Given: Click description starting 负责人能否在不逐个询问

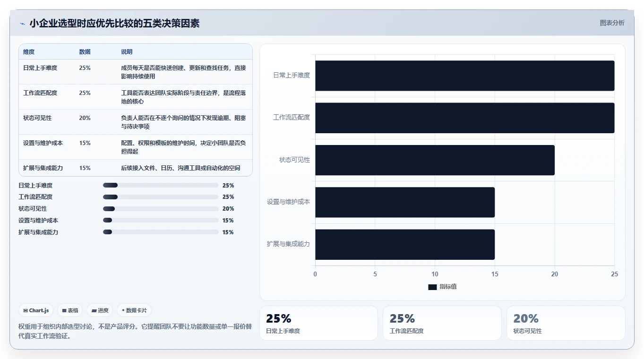Looking at the screenshot, I should tap(183, 122).
